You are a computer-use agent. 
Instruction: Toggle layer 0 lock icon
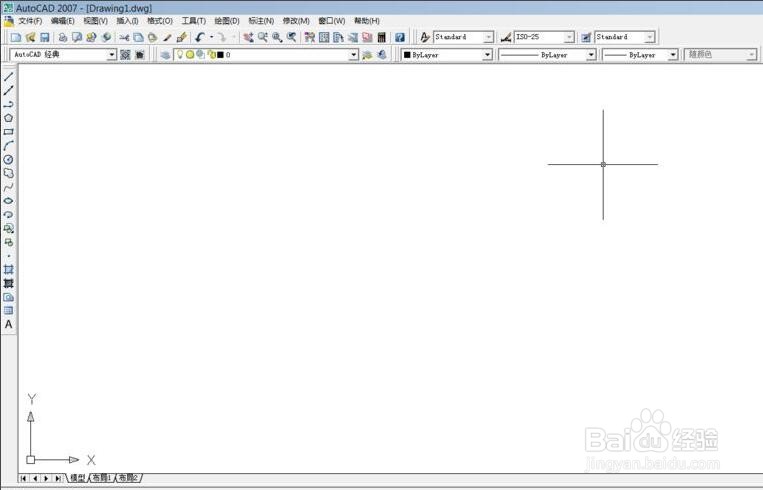(210, 55)
